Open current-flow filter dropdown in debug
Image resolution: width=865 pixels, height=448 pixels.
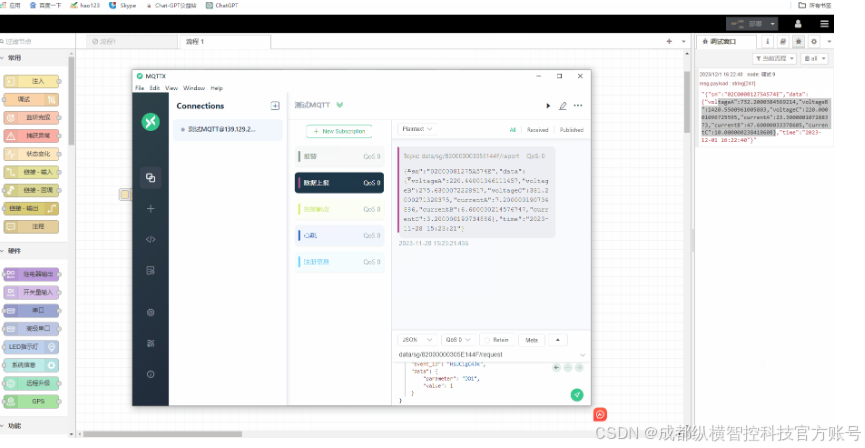pos(775,58)
